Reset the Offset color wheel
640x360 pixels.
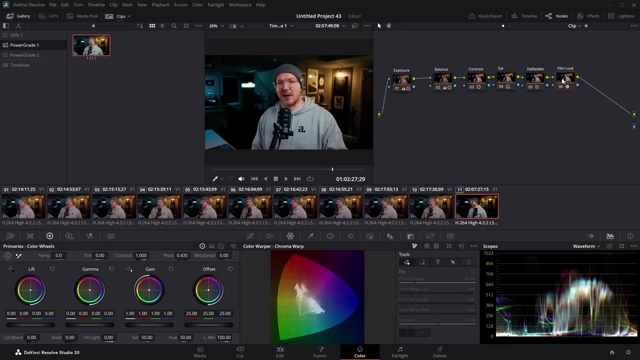230,269
